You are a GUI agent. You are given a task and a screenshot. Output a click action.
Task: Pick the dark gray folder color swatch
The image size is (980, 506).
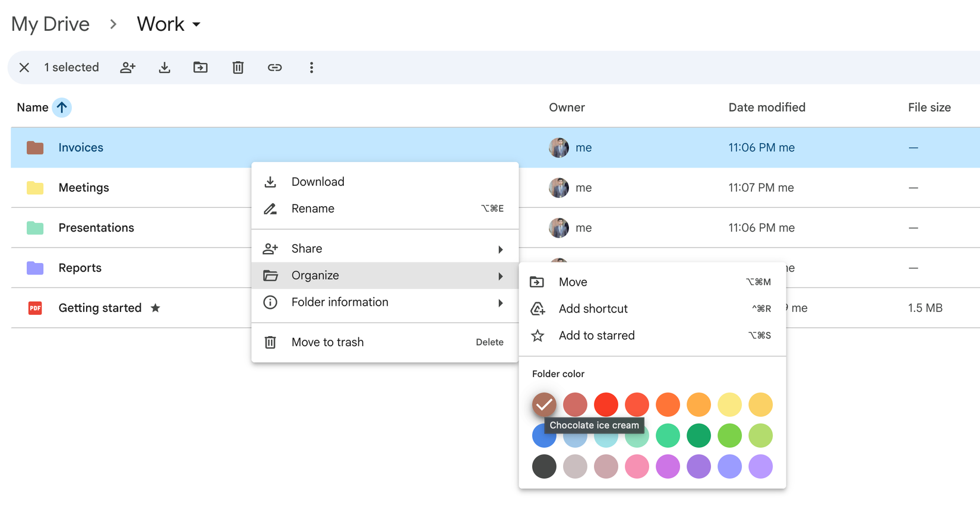pos(544,466)
